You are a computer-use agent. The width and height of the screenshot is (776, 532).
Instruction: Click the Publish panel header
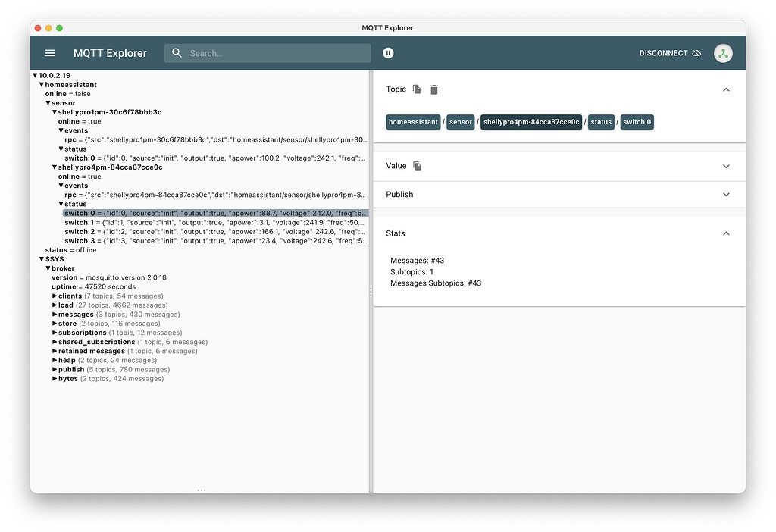point(559,195)
